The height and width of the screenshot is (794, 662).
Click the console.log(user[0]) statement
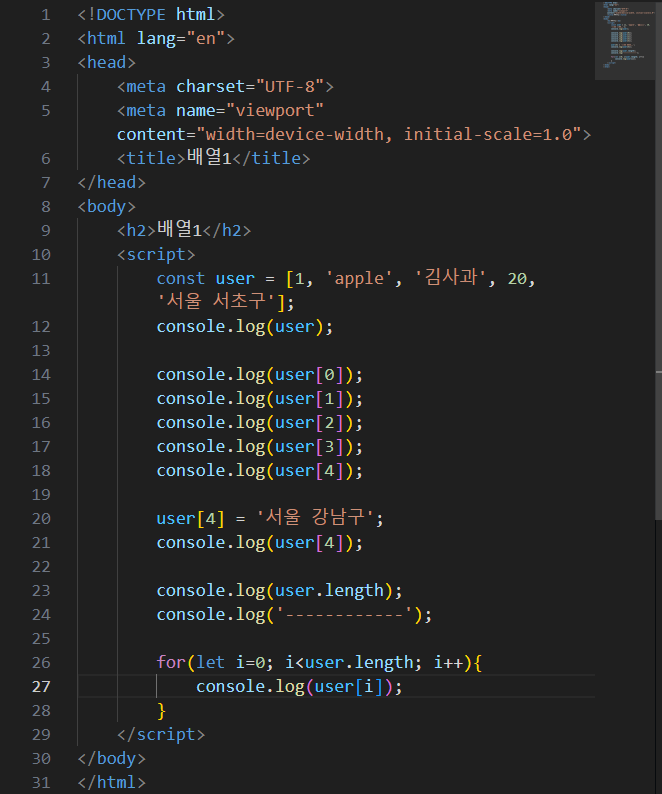pos(259,375)
